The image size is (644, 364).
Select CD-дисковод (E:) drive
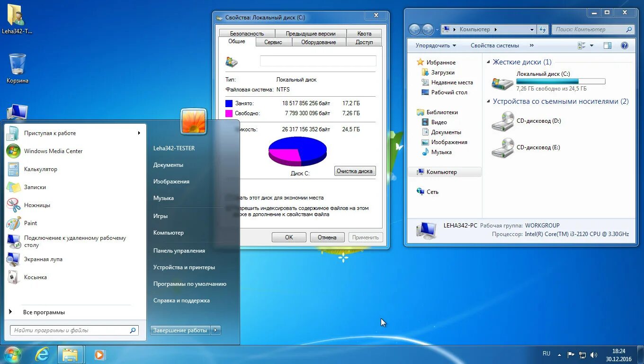[527, 147]
